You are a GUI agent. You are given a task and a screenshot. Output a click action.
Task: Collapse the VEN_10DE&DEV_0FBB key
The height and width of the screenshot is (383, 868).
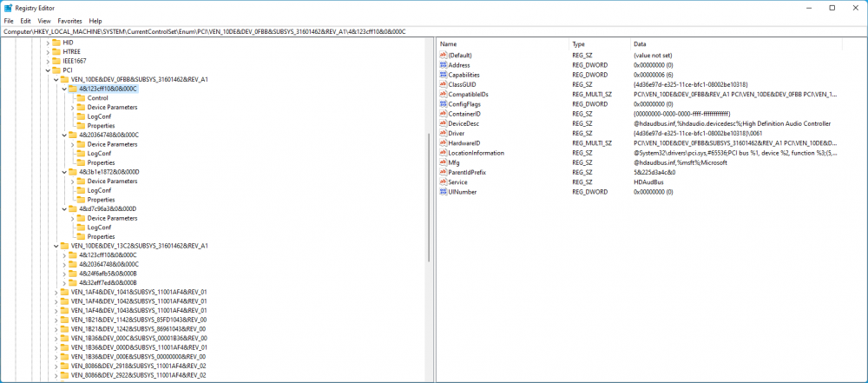(x=56, y=79)
